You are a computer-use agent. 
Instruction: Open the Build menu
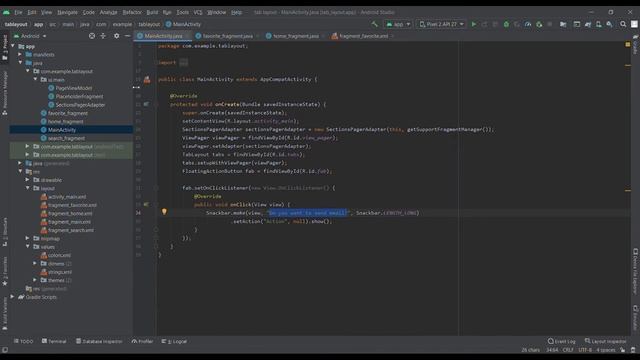point(152,12)
